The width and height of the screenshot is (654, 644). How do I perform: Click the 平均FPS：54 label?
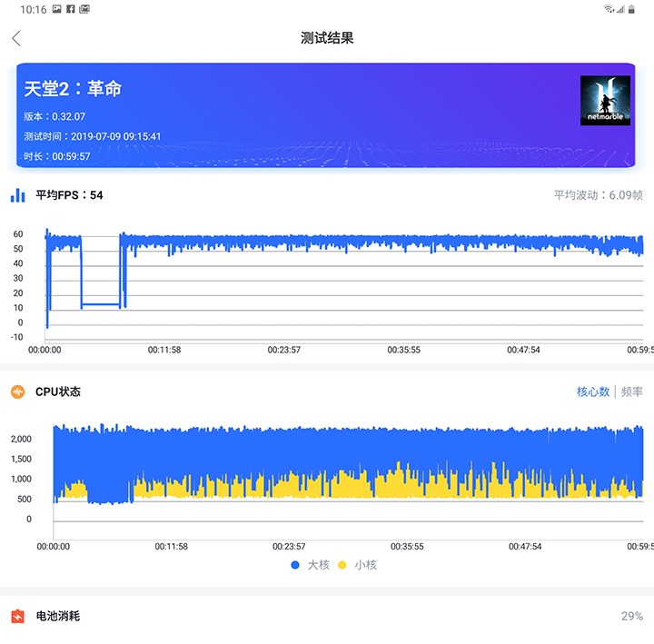point(69,195)
